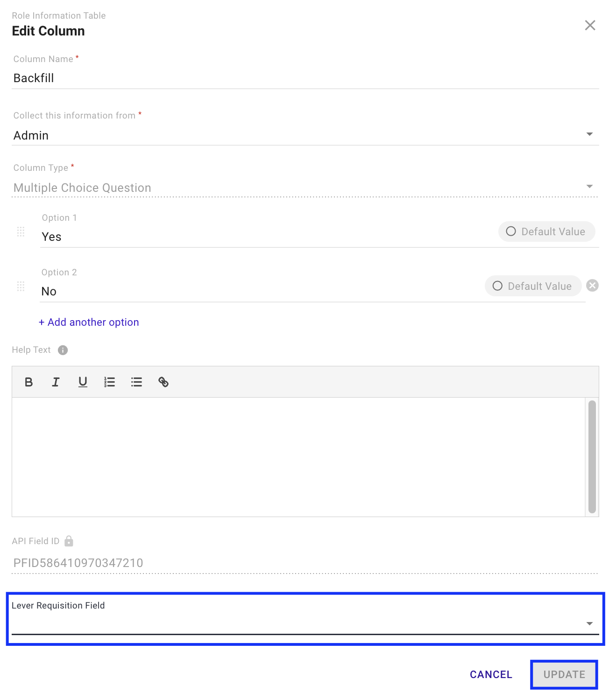
Task: Click the Help Text editor scrollbar
Action: (592, 456)
